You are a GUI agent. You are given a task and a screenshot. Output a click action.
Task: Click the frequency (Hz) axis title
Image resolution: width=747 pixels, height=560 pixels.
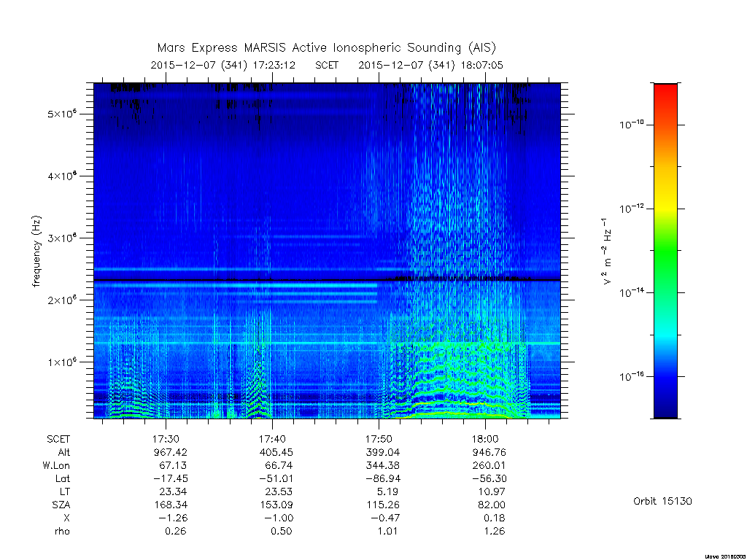tap(36, 251)
